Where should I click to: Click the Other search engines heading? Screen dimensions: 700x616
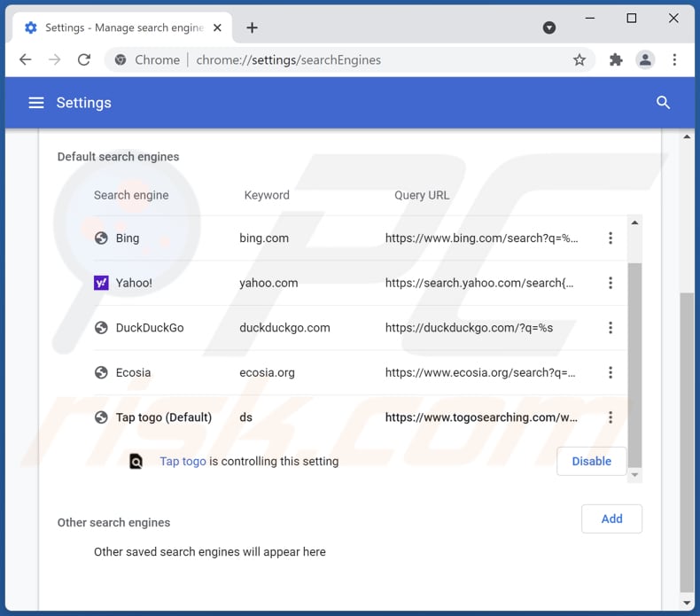pos(113,522)
